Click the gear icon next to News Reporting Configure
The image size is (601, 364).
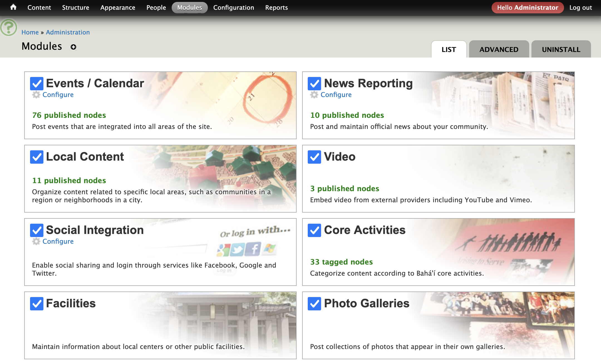[x=314, y=94]
